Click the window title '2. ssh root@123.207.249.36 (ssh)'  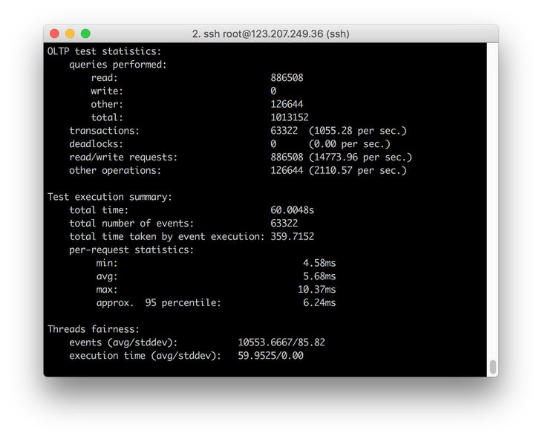pos(271,34)
